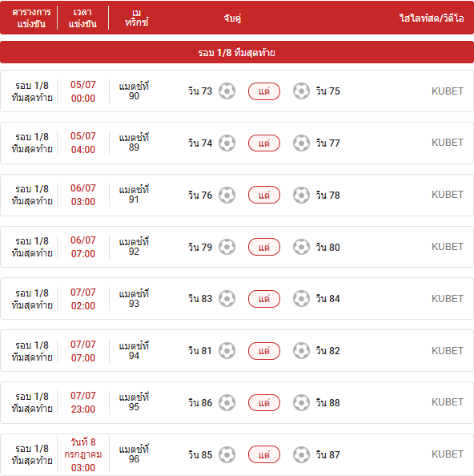Click the วิน 82 team name
The height and width of the screenshot is (476, 474).
(327, 351)
